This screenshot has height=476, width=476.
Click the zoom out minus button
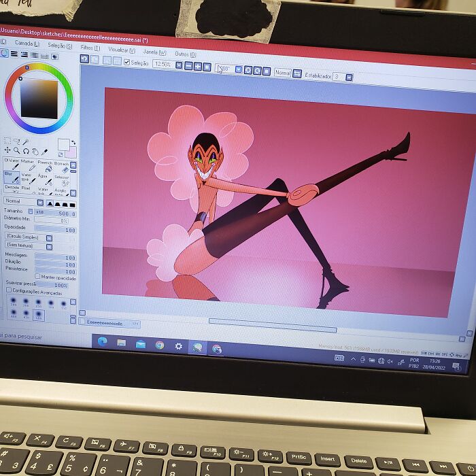click(188, 66)
